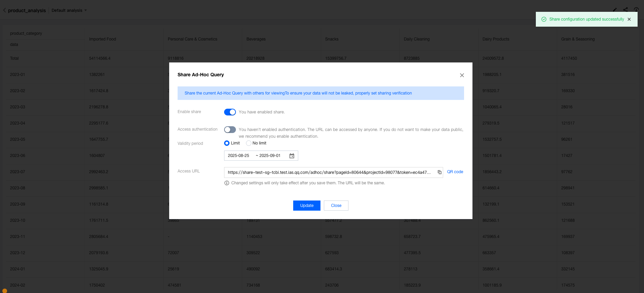Click the product_analysis title
The image size is (644, 293).
[x=27, y=10]
